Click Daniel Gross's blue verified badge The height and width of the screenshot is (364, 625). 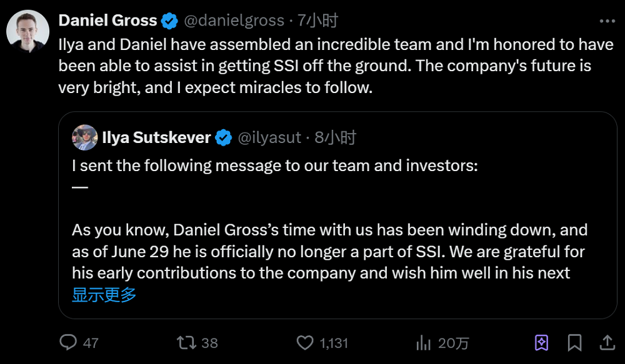point(169,21)
